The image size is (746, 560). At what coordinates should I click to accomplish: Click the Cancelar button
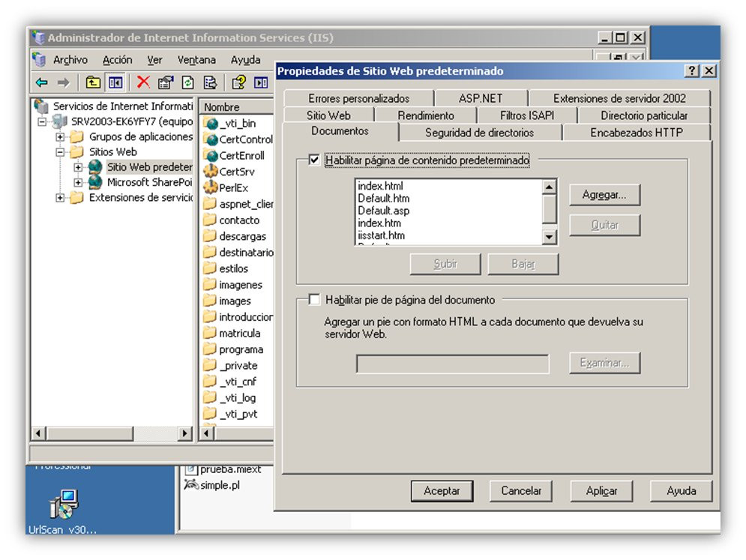click(521, 491)
